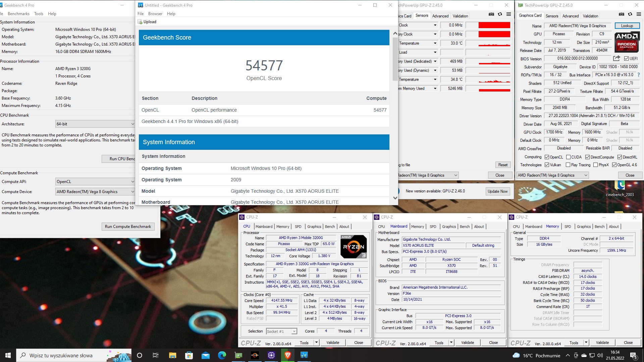
Task: Click Validate in CPU-Z Mainboard window
Action: point(468,343)
